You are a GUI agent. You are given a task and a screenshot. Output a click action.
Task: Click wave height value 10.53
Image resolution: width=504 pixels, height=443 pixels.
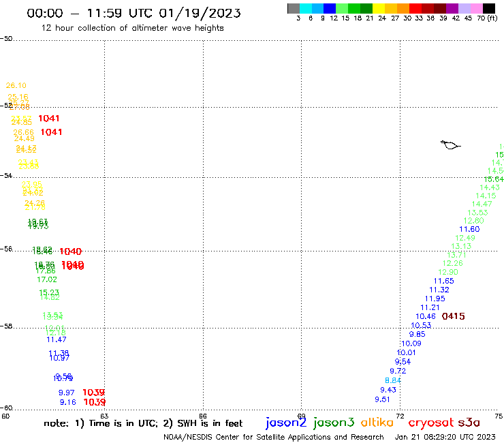point(421,326)
